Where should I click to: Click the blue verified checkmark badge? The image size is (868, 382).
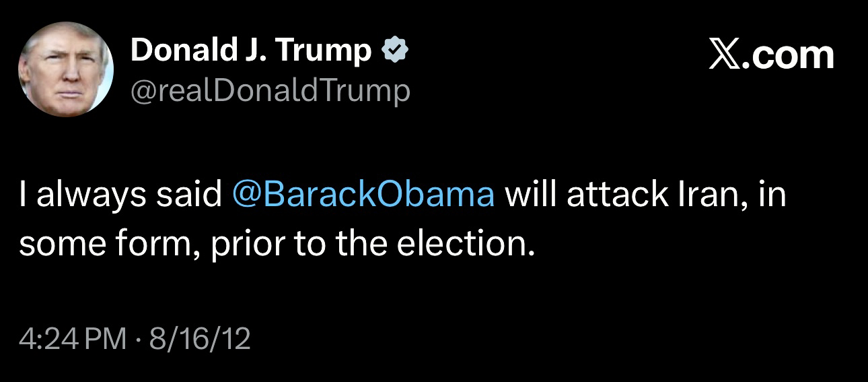point(395,50)
